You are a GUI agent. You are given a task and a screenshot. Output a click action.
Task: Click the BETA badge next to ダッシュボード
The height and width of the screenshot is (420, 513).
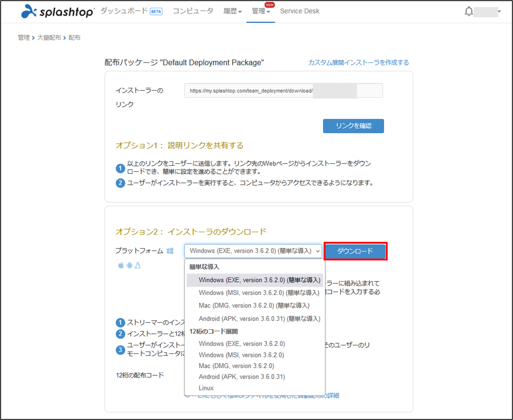point(156,11)
